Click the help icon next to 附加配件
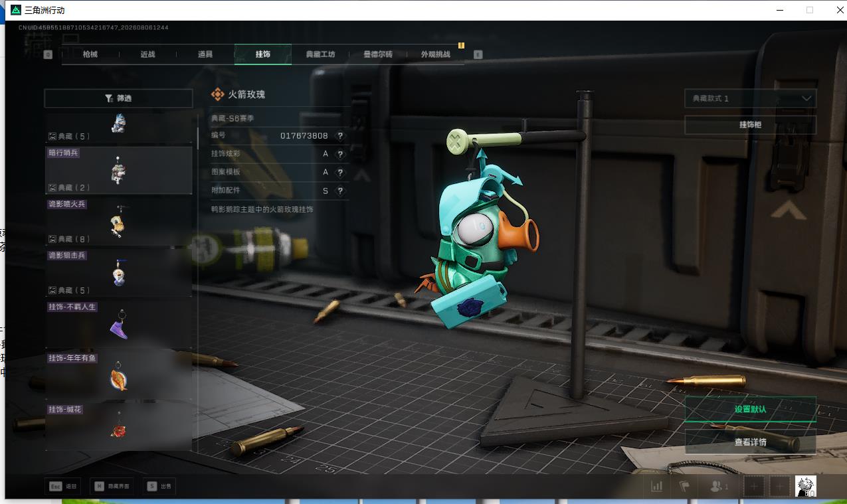Viewport: 847px width, 504px height. point(340,191)
